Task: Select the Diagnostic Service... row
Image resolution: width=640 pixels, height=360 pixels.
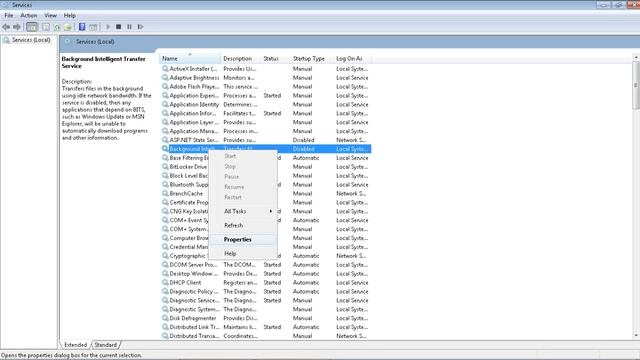Action: click(266, 300)
